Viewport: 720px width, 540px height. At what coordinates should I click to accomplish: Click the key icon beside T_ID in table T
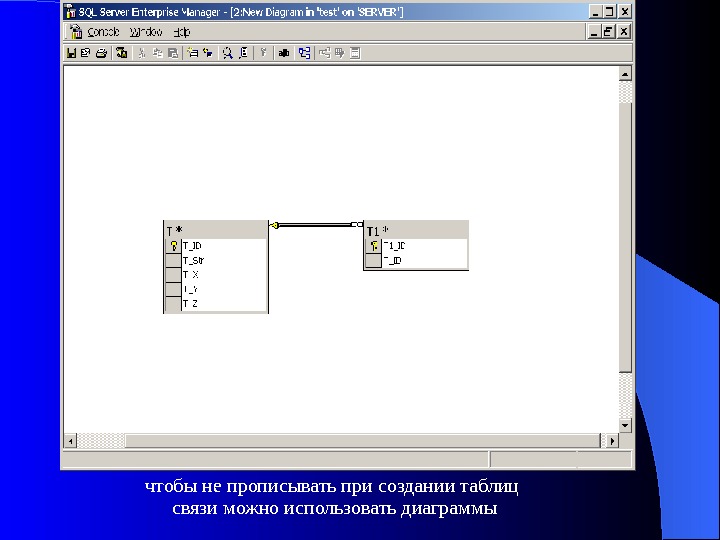pos(174,246)
